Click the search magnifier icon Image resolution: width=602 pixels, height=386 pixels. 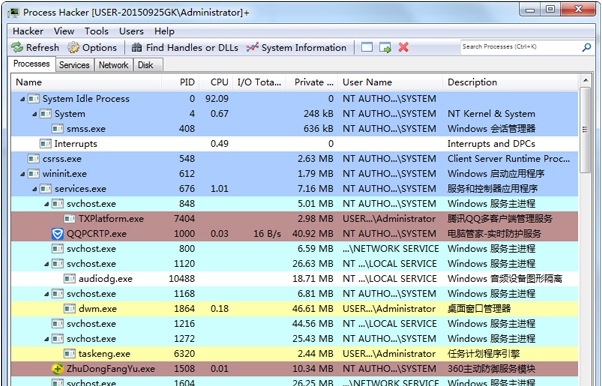pyautogui.click(x=587, y=47)
